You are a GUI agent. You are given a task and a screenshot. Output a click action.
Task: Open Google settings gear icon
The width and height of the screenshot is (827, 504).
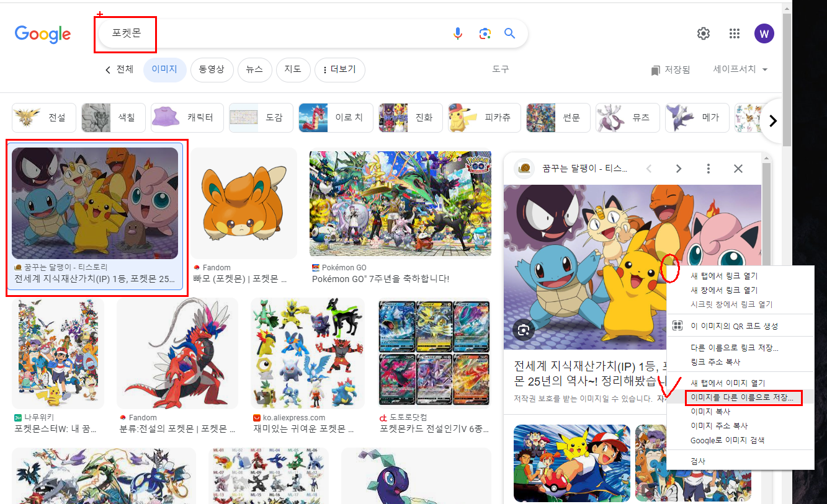point(704,33)
